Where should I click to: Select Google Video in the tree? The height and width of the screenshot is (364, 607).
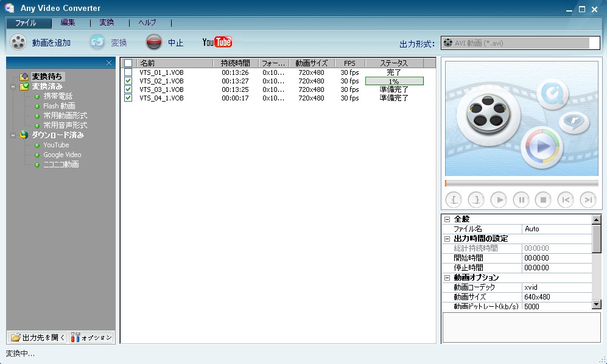coord(62,155)
